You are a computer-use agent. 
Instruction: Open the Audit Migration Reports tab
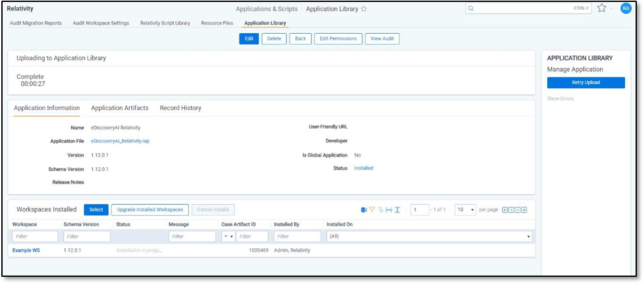(36, 23)
